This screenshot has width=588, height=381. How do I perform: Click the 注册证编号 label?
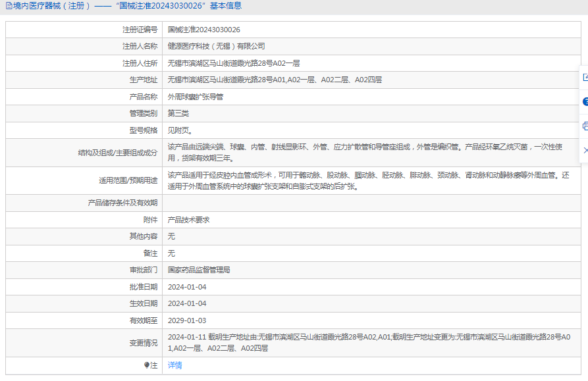(140, 30)
